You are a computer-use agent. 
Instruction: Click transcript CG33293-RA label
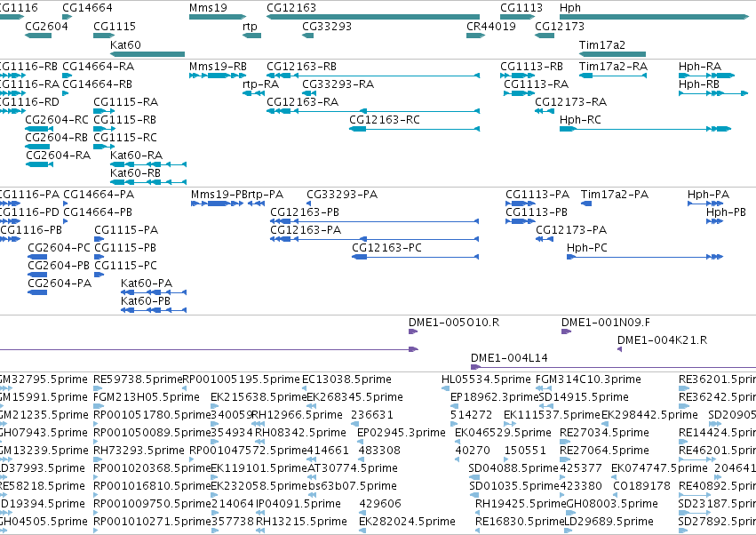pyautogui.click(x=338, y=84)
